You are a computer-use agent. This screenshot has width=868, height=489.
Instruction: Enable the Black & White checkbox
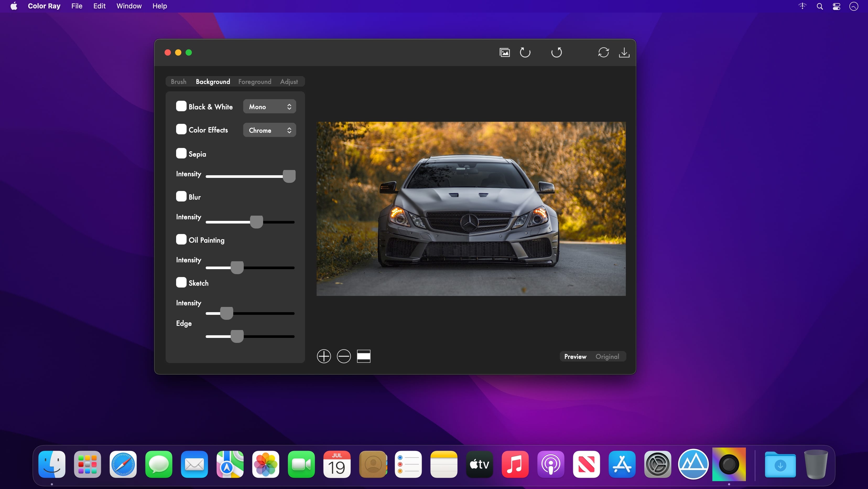click(181, 106)
